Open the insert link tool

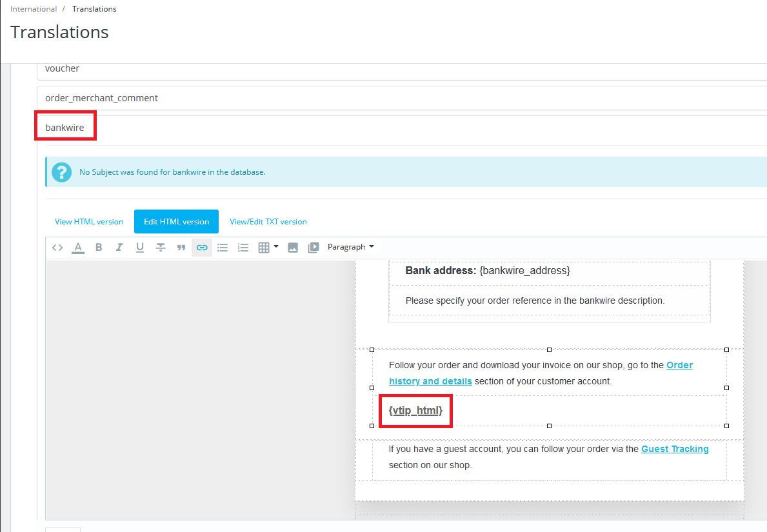tap(201, 248)
